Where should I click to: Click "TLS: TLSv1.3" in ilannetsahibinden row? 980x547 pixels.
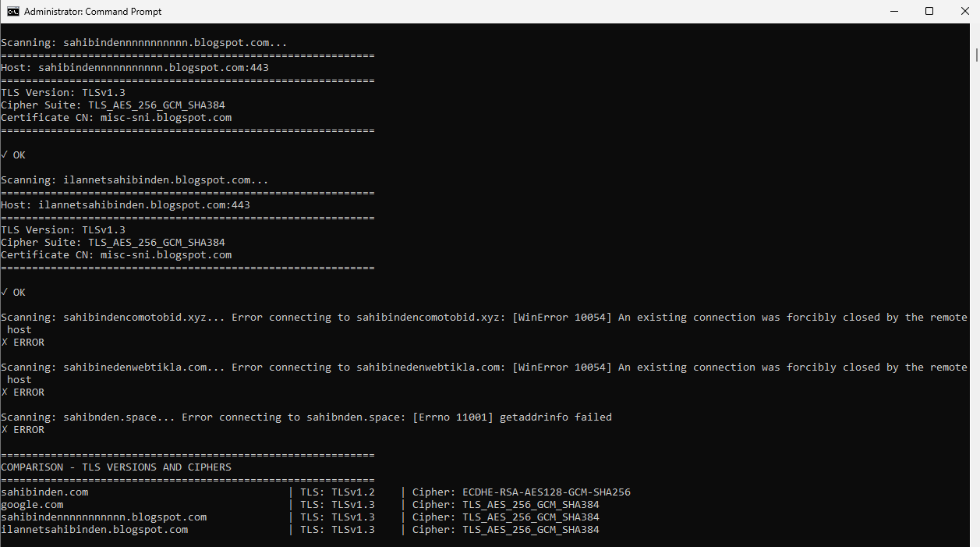[338, 530]
